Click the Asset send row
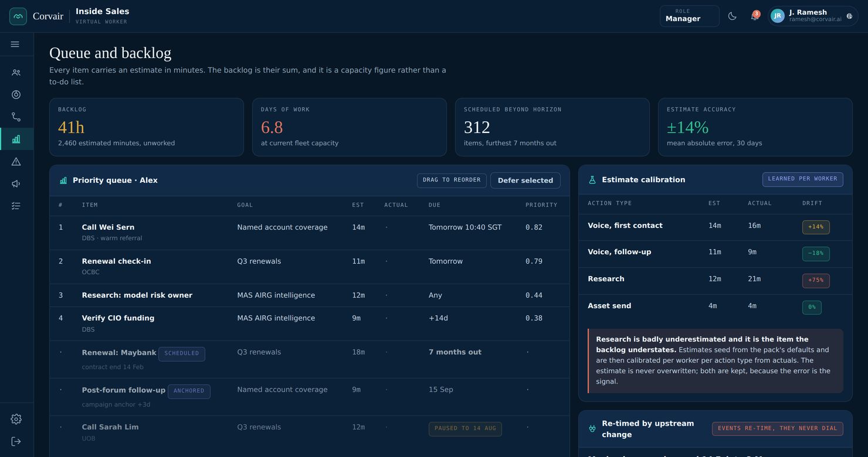This screenshot has width=868, height=457. coord(716,308)
